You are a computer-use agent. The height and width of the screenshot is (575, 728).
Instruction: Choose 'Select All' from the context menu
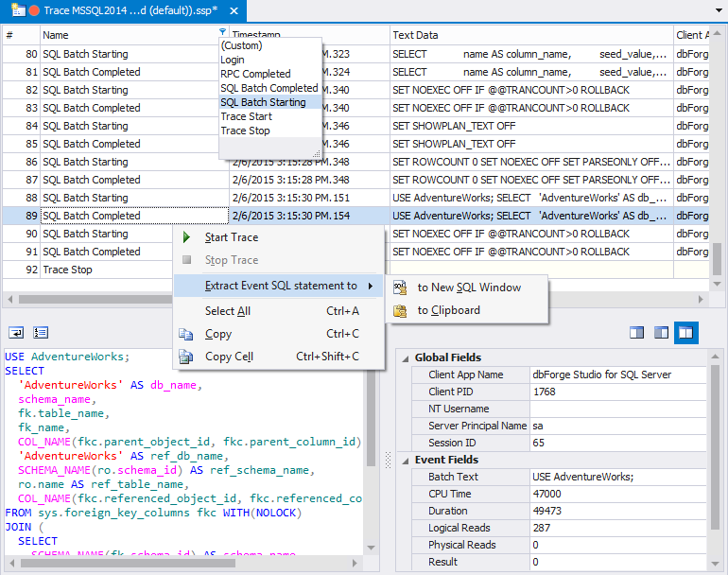[x=227, y=311]
